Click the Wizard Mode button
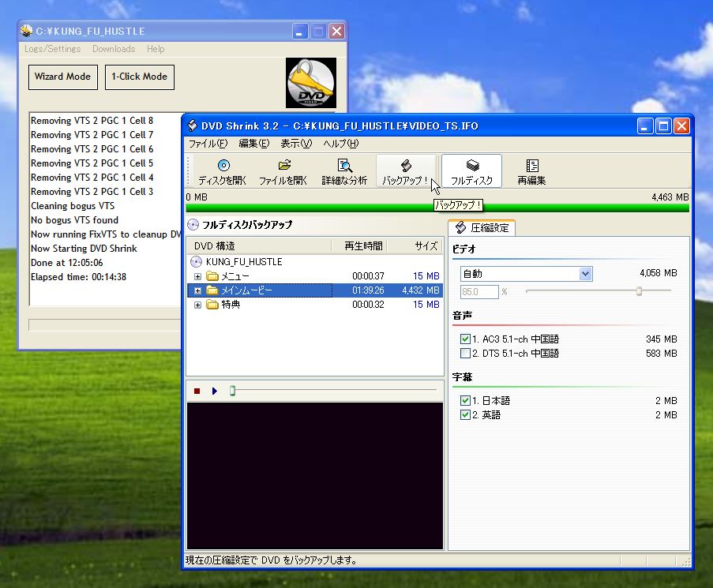The width and height of the screenshot is (713, 588). click(x=62, y=77)
